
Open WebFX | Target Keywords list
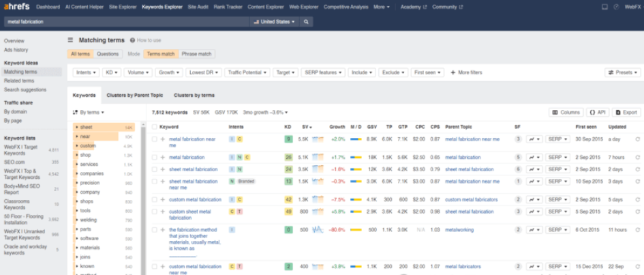pos(21,150)
